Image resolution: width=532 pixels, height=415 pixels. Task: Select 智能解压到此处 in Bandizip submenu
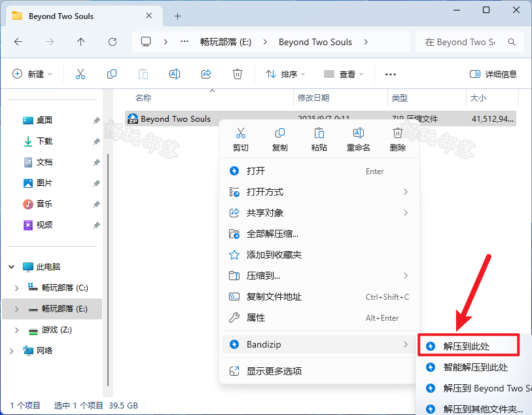point(475,367)
